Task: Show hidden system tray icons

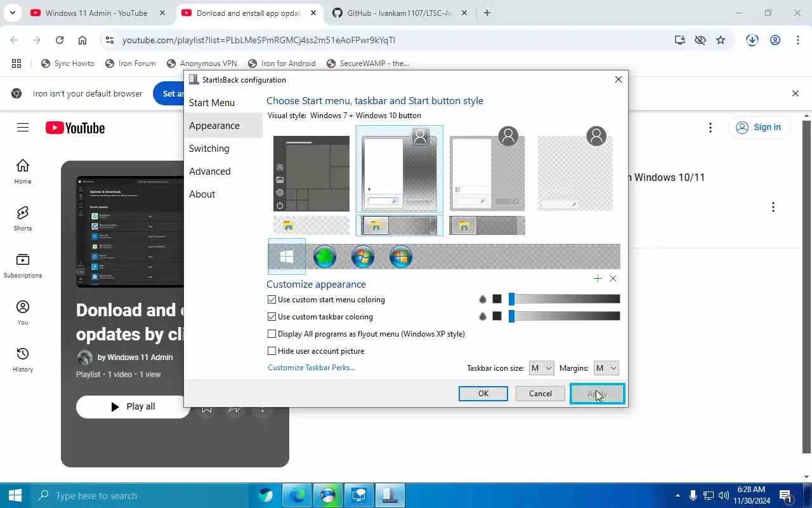Action: 678,495
